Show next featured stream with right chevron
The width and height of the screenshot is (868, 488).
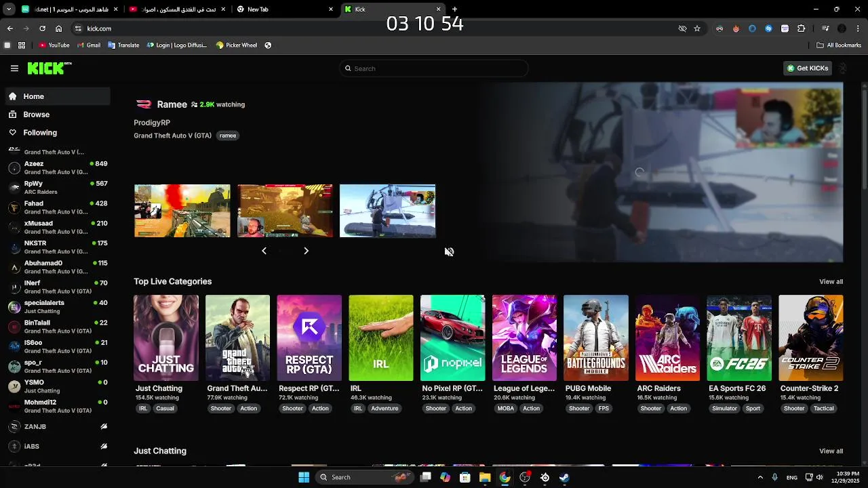coord(306,251)
